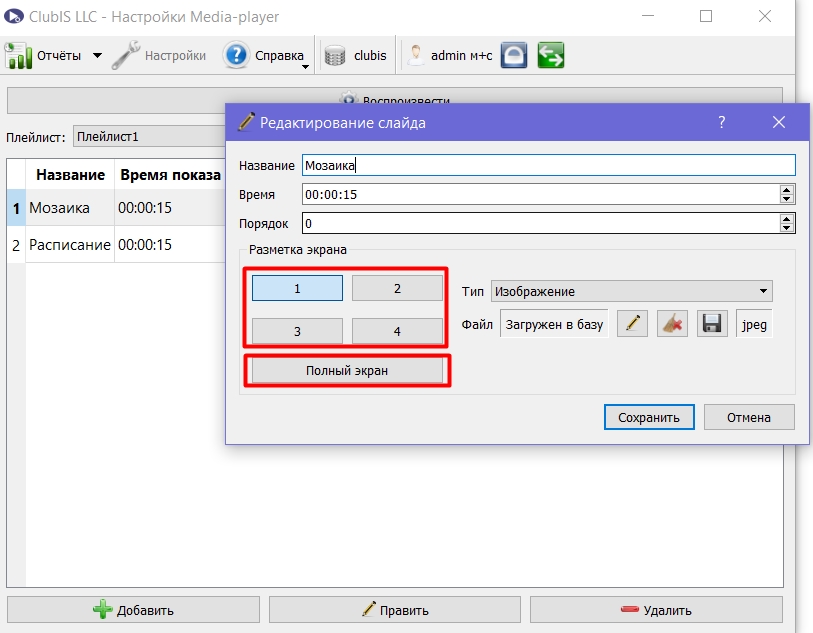Click the broom clear-file icon

(x=672, y=324)
